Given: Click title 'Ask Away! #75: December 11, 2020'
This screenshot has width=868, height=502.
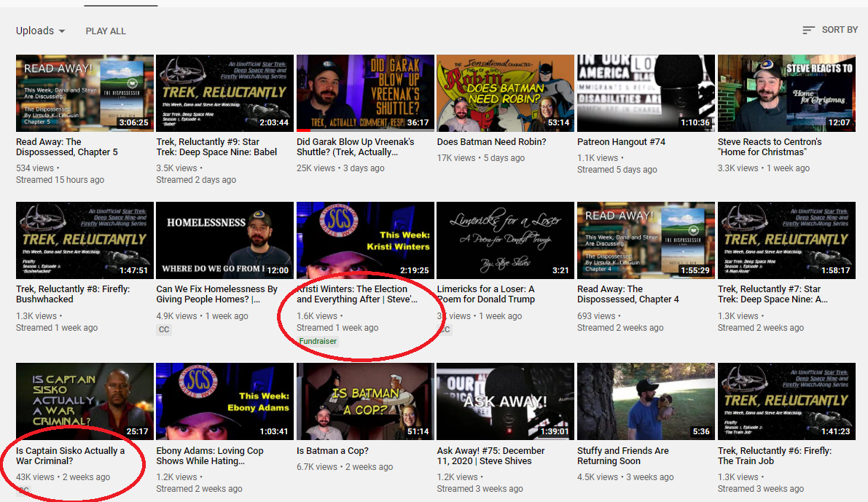Looking at the screenshot, I should tap(491, 455).
